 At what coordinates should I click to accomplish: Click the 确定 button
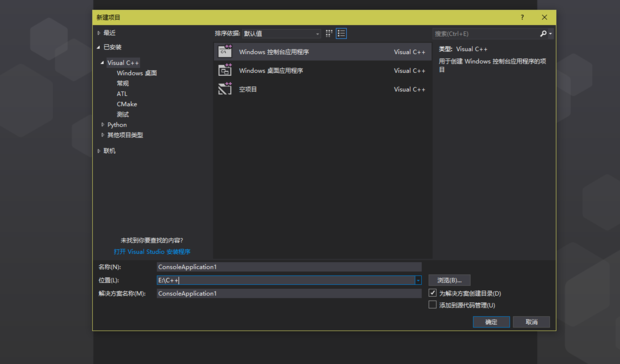click(491, 322)
